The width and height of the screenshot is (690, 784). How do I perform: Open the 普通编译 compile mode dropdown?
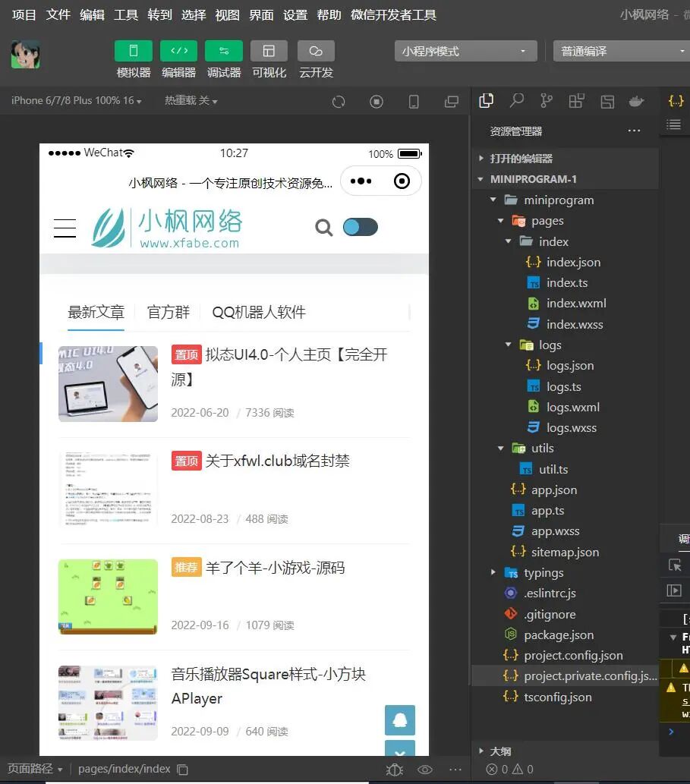(622, 51)
